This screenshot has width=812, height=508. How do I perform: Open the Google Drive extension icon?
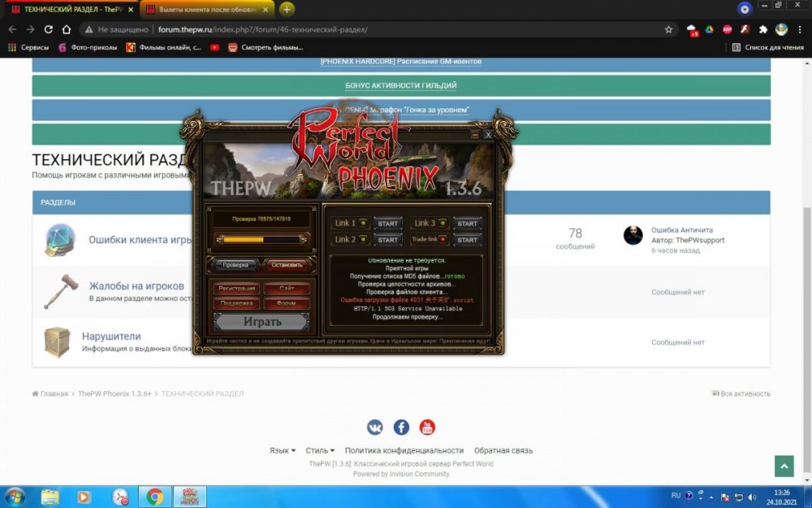point(710,29)
